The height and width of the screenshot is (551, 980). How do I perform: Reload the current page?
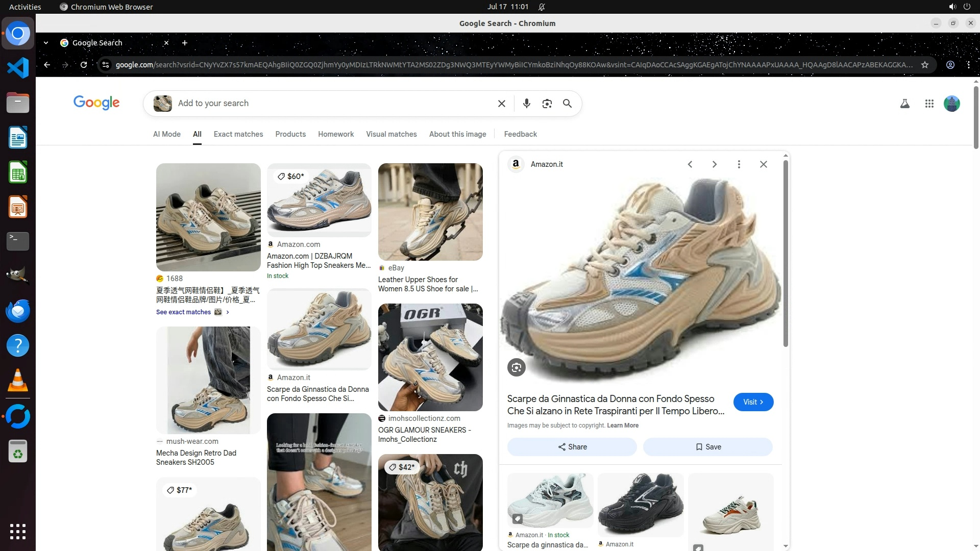tap(84, 65)
